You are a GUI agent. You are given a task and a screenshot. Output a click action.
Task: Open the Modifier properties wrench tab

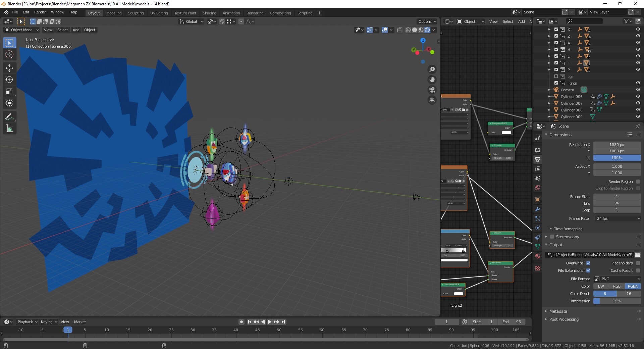(538, 209)
